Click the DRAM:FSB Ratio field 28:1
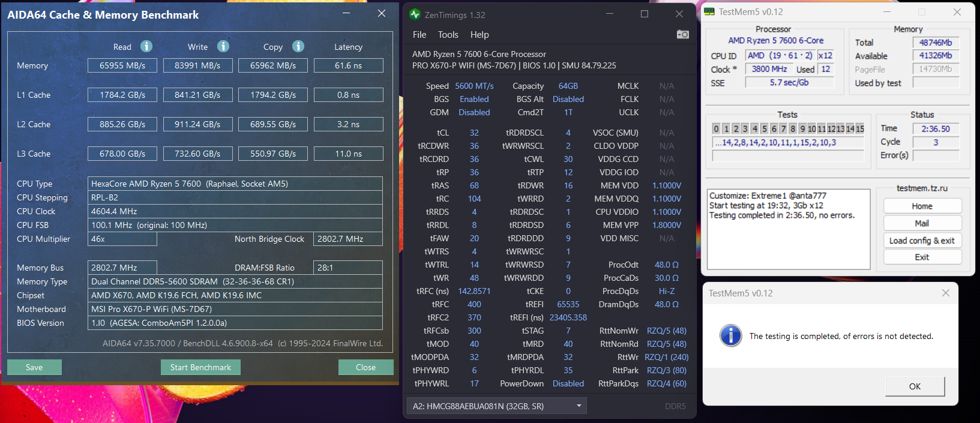The height and width of the screenshot is (423, 980). [348, 268]
